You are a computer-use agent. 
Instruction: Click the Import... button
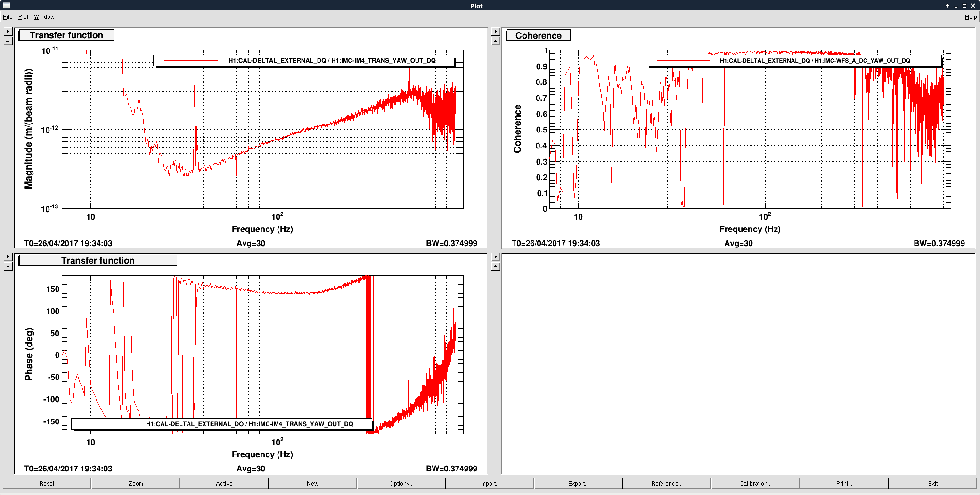(490, 483)
